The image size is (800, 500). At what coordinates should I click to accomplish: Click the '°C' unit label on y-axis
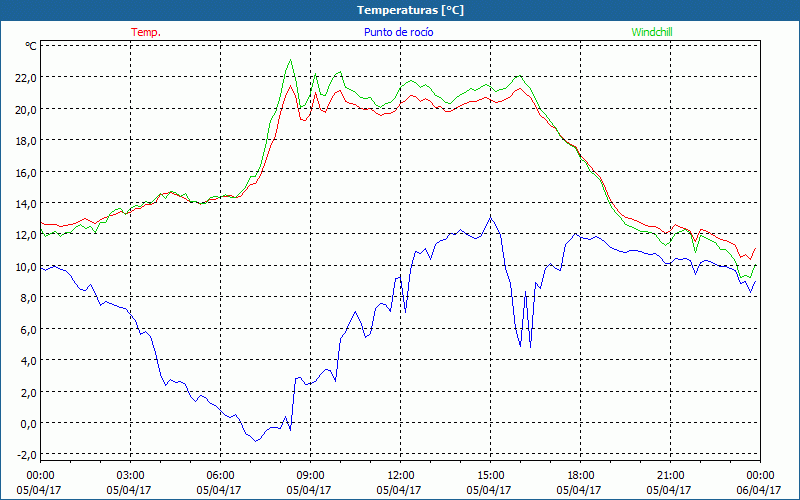(31, 46)
